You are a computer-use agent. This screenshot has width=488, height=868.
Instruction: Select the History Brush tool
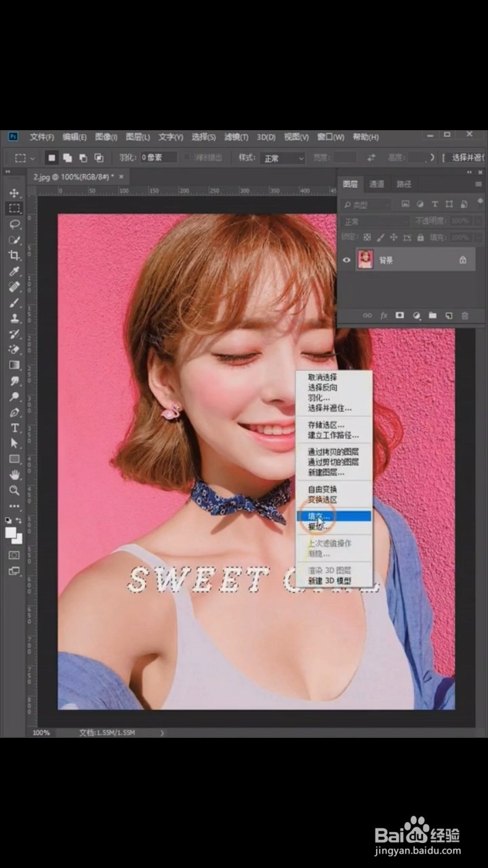click(x=14, y=334)
